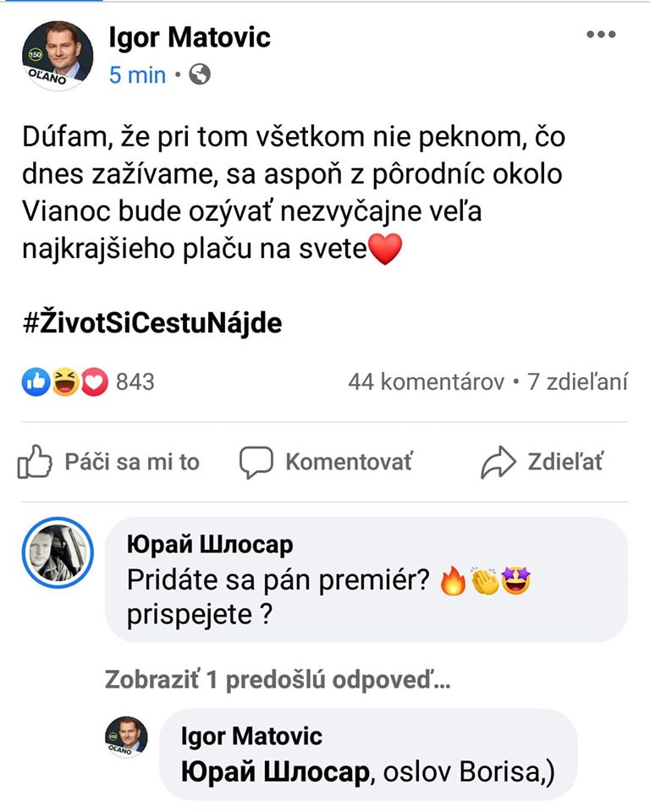Click the tagged Юрай Шлосар mention in reply
This screenshot has height=812, width=650.
tap(275, 773)
